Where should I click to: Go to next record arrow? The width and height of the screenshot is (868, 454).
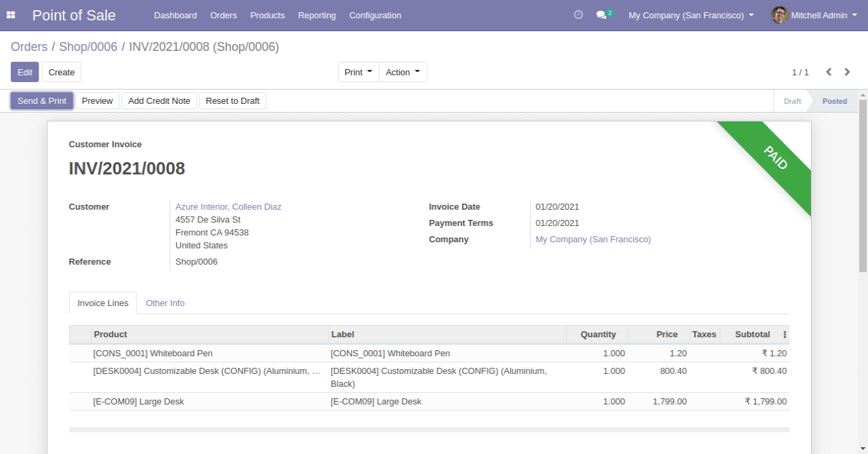click(x=847, y=72)
